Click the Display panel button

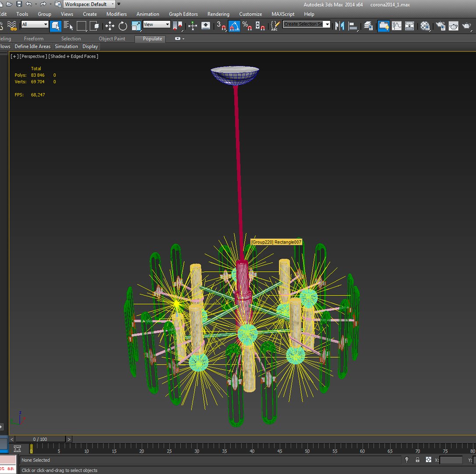pos(90,47)
